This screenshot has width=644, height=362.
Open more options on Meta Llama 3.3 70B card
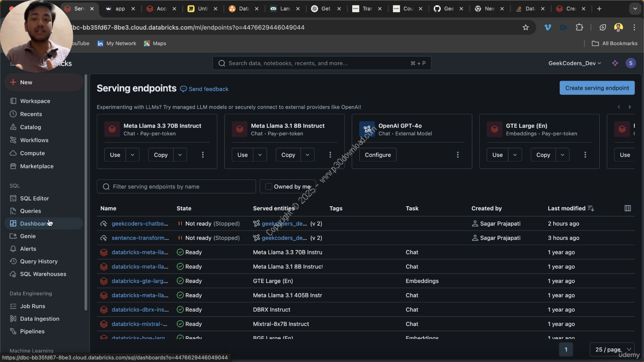pos(203,155)
